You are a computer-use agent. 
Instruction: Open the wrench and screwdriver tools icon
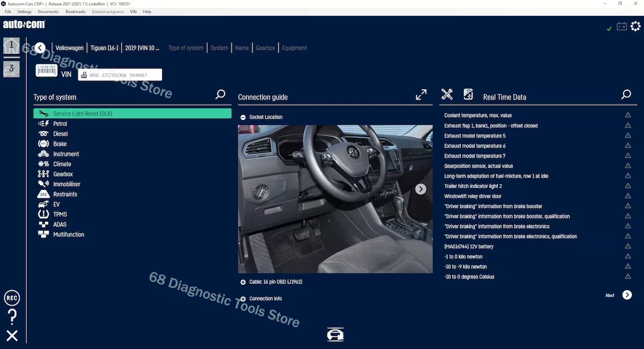point(447,94)
